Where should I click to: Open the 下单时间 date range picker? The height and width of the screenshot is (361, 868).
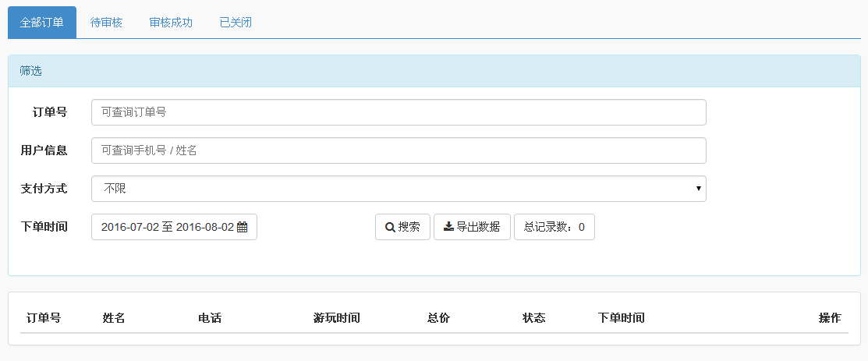click(x=175, y=227)
